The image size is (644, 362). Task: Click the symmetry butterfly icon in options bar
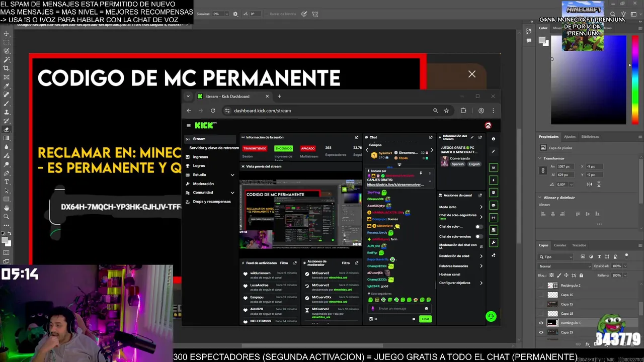pos(315,14)
